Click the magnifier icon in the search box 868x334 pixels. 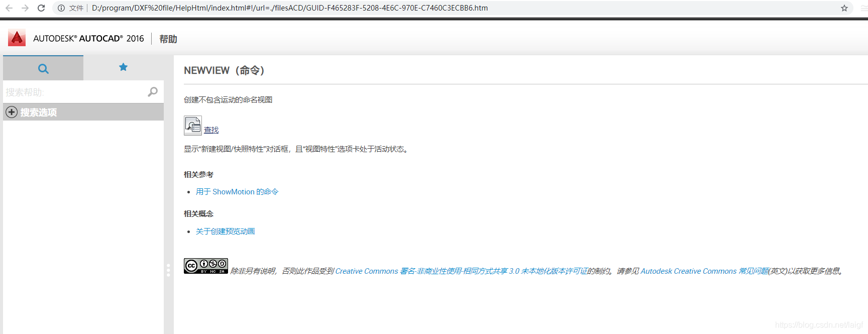click(x=153, y=92)
